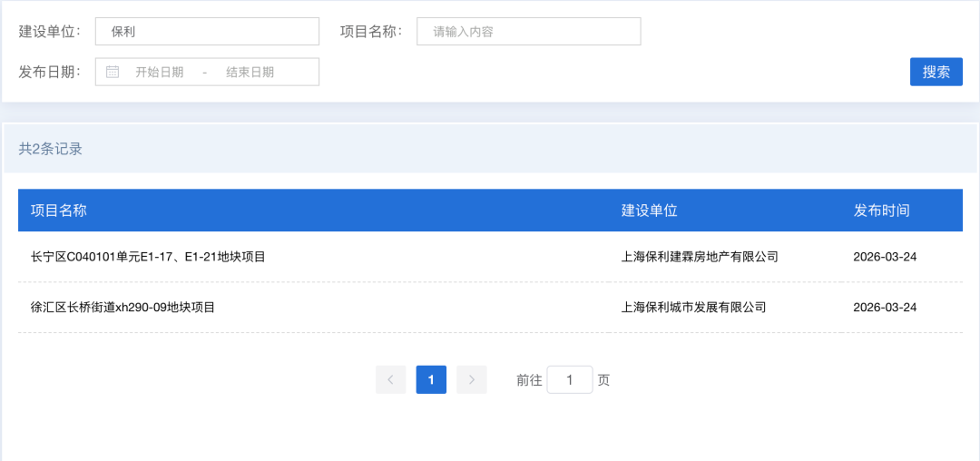The width and height of the screenshot is (980, 461).
Task: Go to next page arrow
Action: tap(472, 379)
